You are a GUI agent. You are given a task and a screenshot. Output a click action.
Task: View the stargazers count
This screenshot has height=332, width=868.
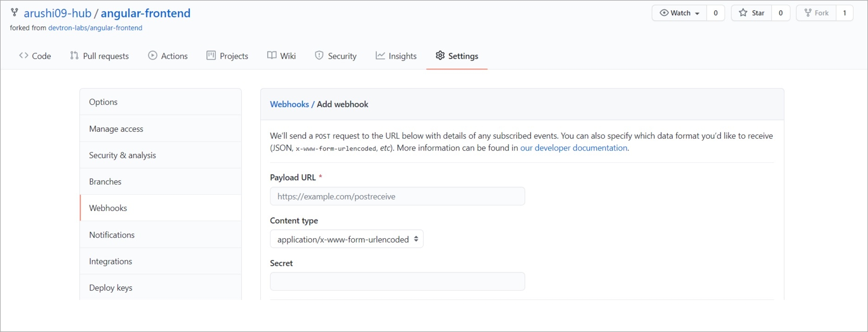click(x=781, y=13)
